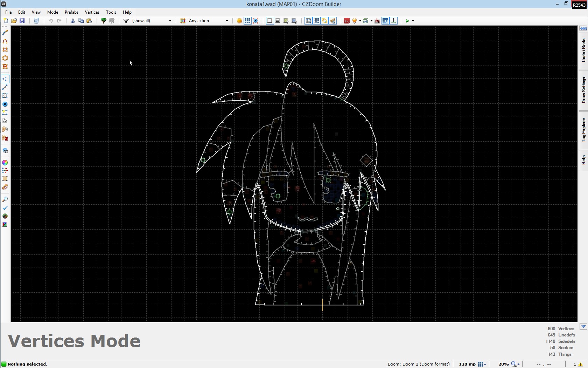Switch to Things mode
This screenshot has height=368, width=588.
5,104
